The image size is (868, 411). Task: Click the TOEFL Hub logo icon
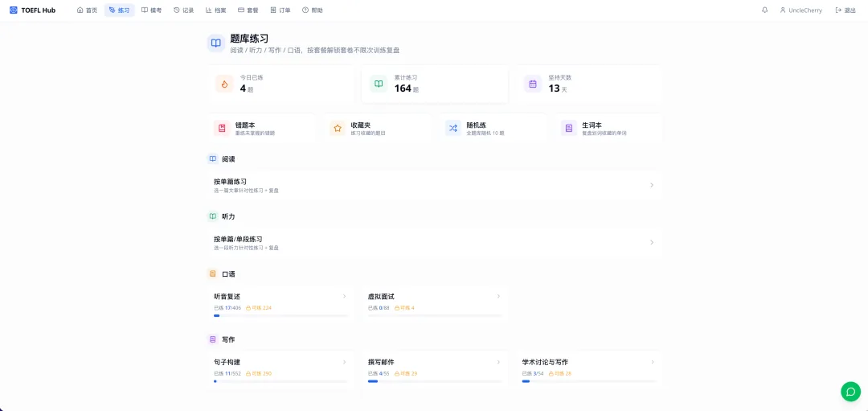[14, 10]
